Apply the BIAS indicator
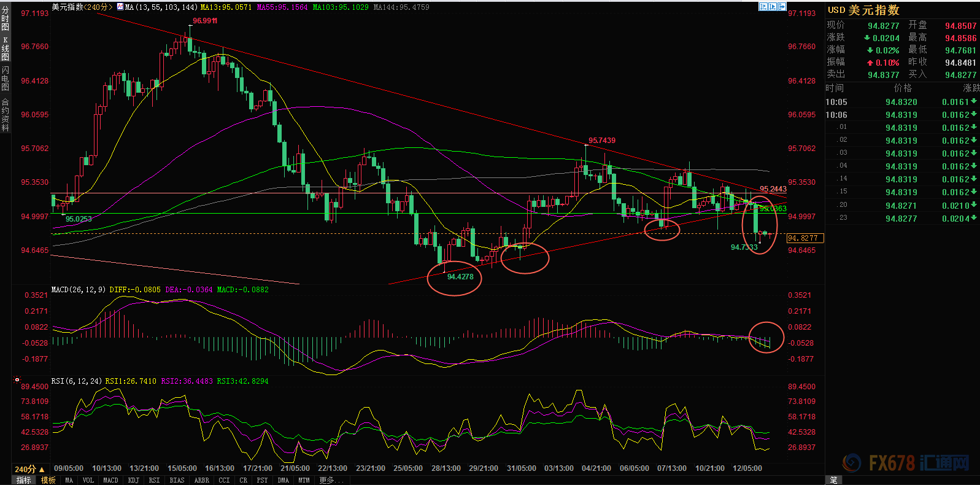The height and width of the screenshot is (485, 980). coord(177,480)
